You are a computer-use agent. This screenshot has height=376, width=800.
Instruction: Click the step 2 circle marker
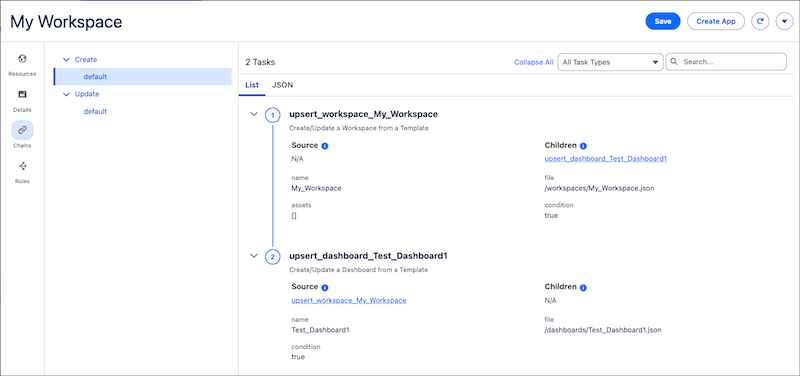pos(272,257)
